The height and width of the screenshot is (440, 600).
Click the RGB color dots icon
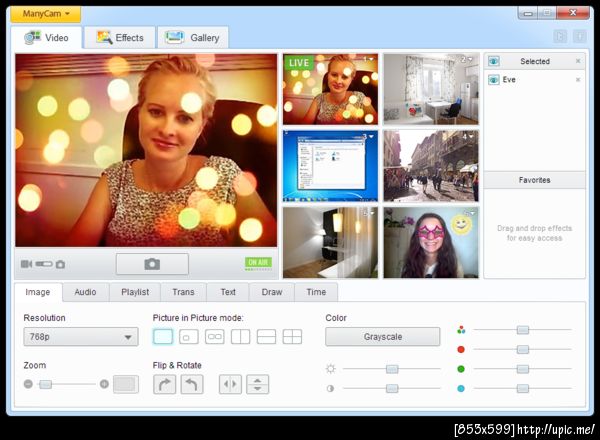(x=461, y=330)
